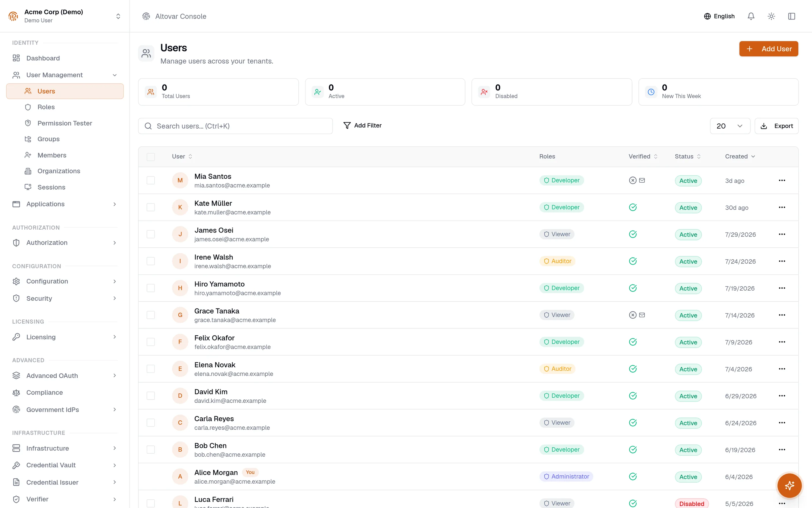Collapse the User Management section

[65, 75]
